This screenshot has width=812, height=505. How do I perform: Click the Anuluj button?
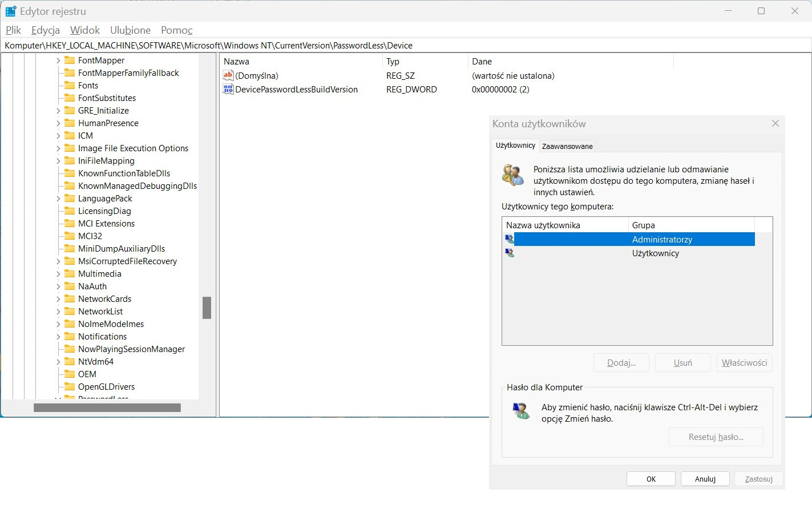[705, 479]
